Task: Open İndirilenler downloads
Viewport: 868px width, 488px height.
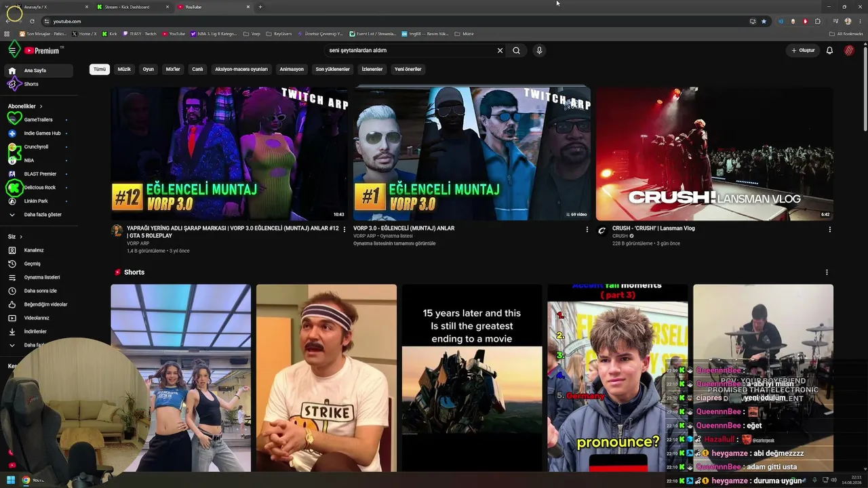Action: pos(38,331)
